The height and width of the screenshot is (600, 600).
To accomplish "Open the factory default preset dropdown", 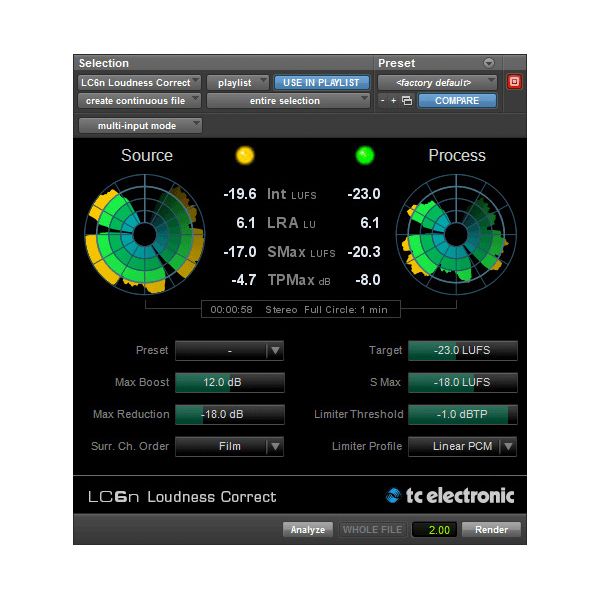I will pos(437,83).
